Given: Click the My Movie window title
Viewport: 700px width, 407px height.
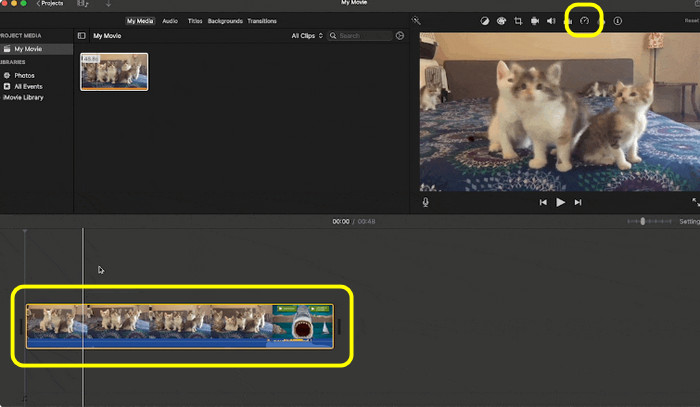Looking at the screenshot, I should 354,3.
